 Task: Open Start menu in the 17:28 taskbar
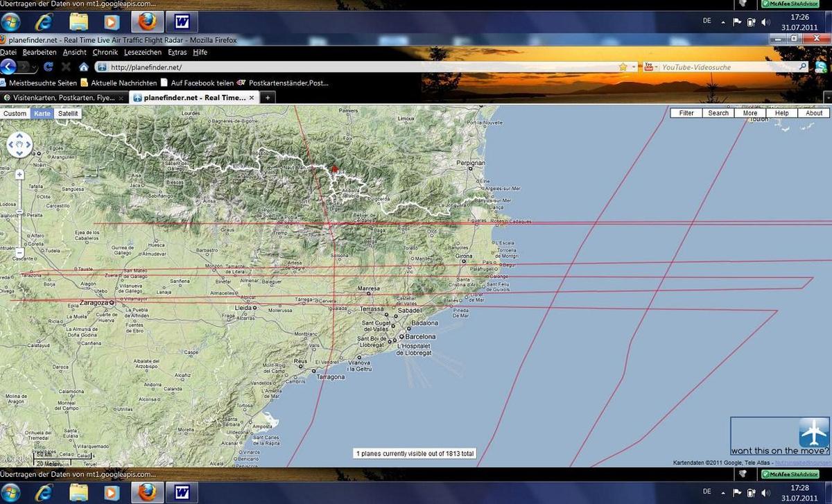click(10, 493)
